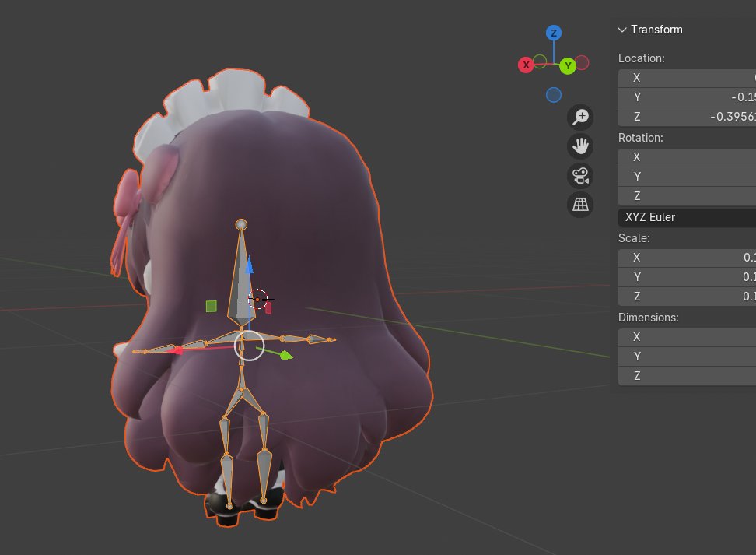This screenshot has width=756, height=555.
Task: Click the Dimensions Y field
Action: pyautogui.click(x=687, y=357)
